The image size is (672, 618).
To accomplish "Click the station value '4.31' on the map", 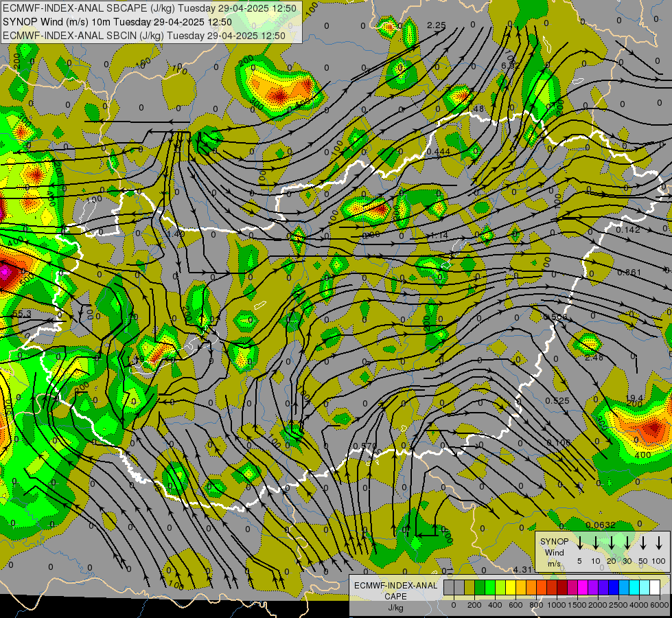I will tap(522, 570).
